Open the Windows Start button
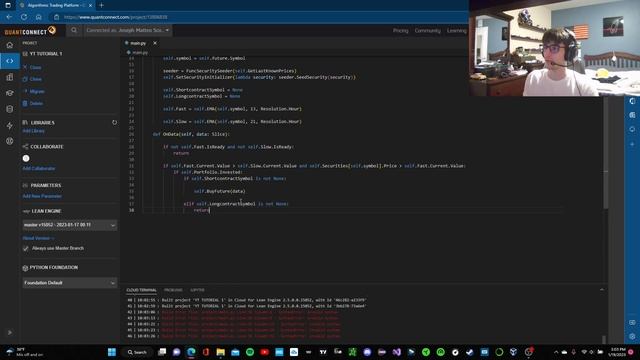Screen dimensions: 640x360 112,352
